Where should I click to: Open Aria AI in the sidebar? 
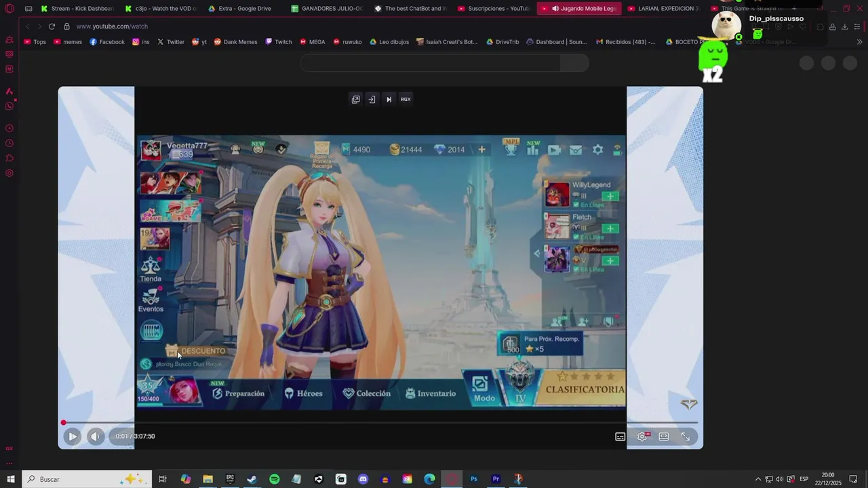tap(9, 91)
